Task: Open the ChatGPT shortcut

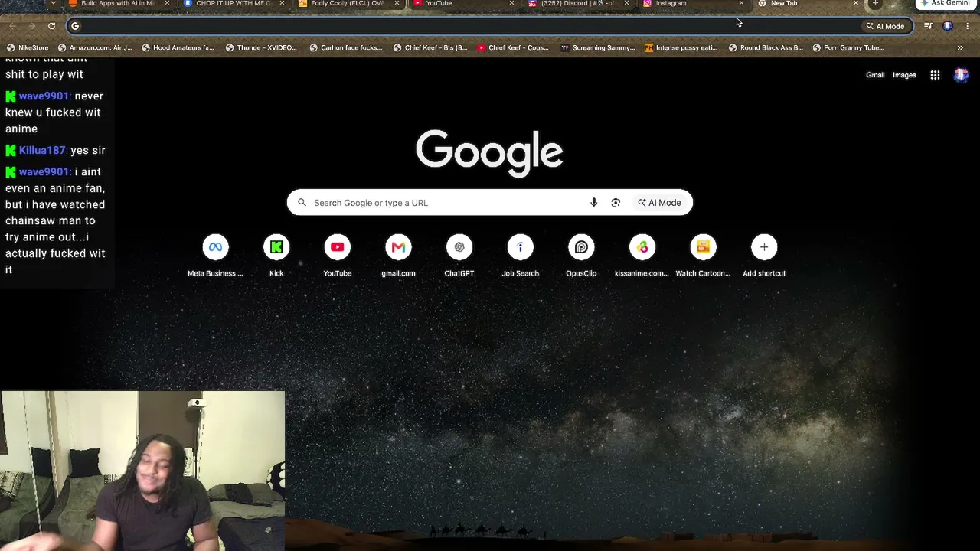Action: click(x=459, y=256)
